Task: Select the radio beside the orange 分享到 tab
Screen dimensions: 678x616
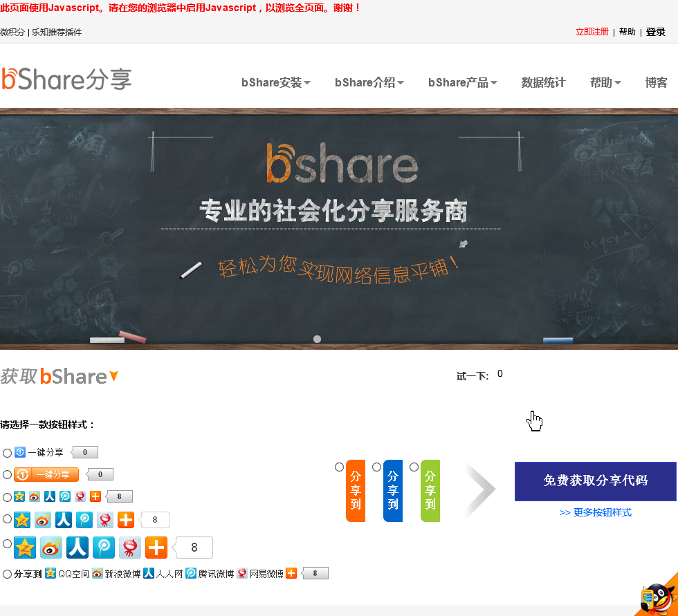Action: coord(340,467)
